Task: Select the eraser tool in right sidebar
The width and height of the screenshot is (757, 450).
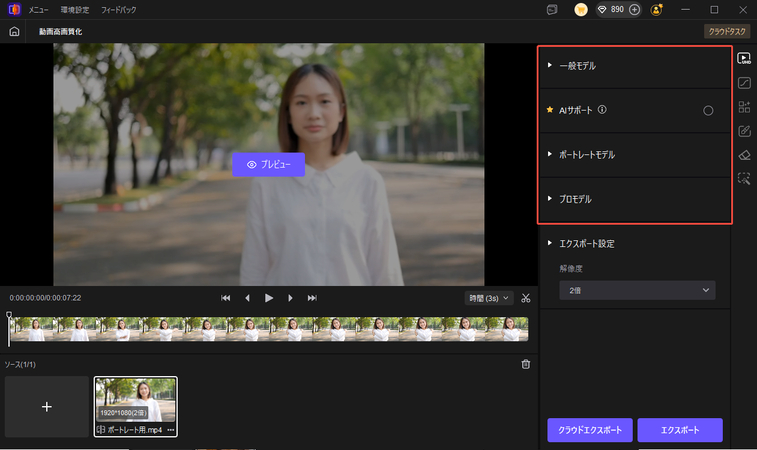Action: 744,154
